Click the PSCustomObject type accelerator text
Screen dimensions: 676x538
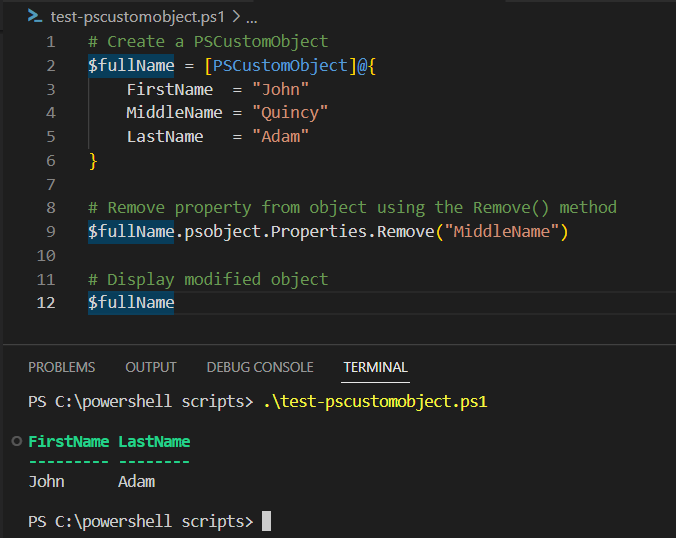[280, 66]
